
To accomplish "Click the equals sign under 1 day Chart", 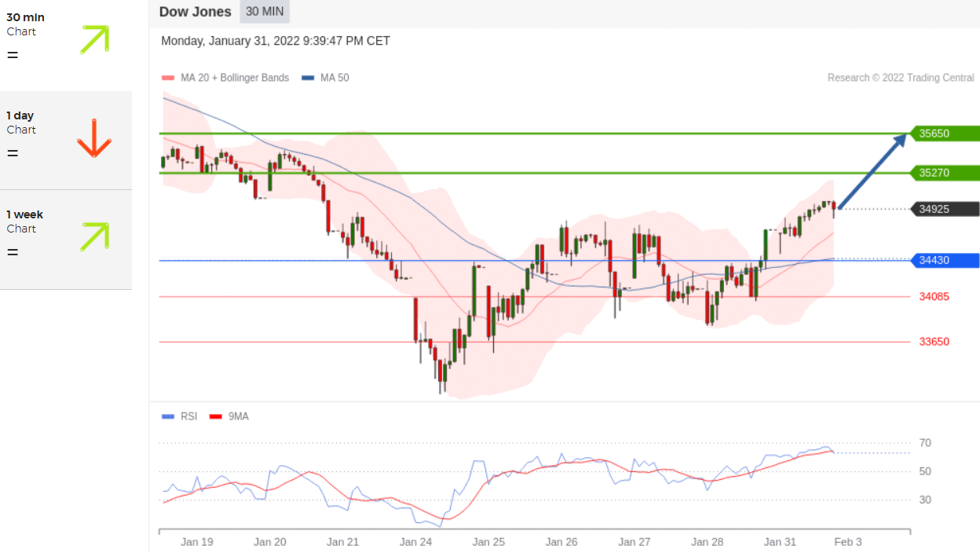I will click(13, 153).
